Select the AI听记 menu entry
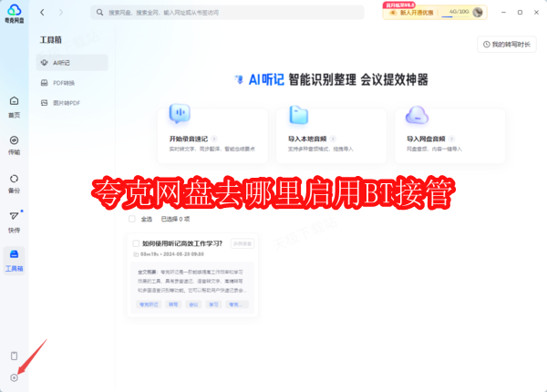The image size is (547, 392). pos(72,62)
